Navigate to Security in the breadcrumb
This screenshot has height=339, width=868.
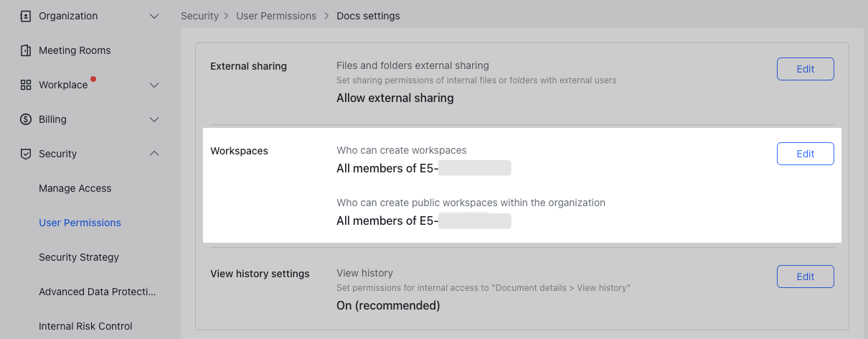click(x=199, y=16)
